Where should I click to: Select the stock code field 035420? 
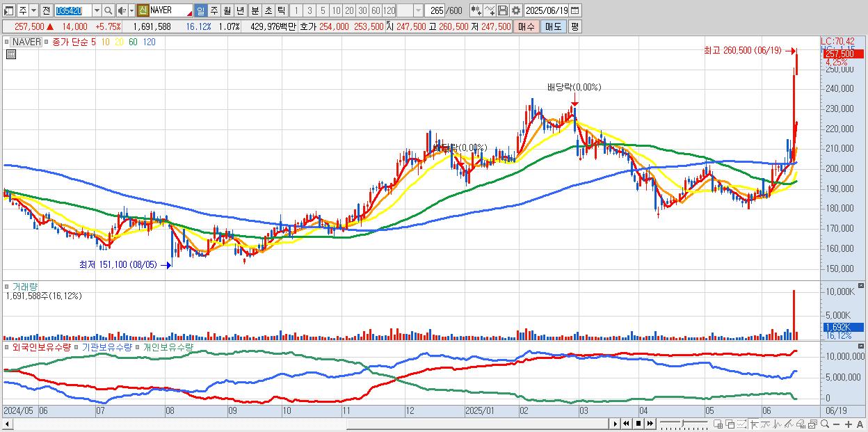(x=73, y=10)
